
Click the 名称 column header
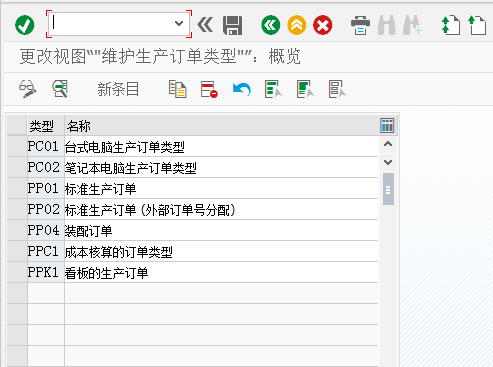click(221, 126)
